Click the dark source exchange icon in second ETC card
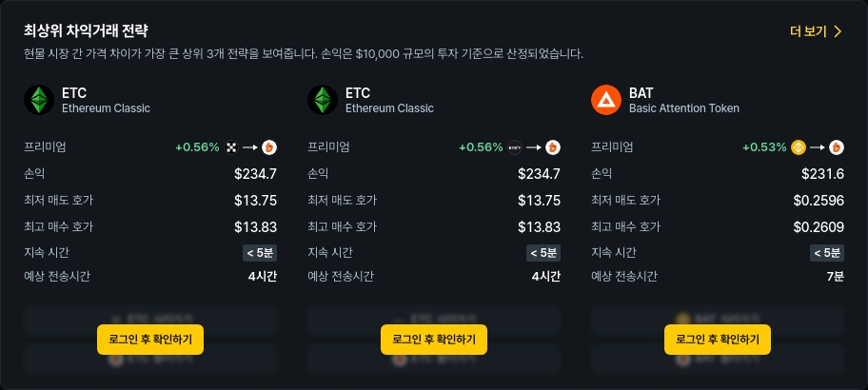868x390 pixels. coord(515,147)
